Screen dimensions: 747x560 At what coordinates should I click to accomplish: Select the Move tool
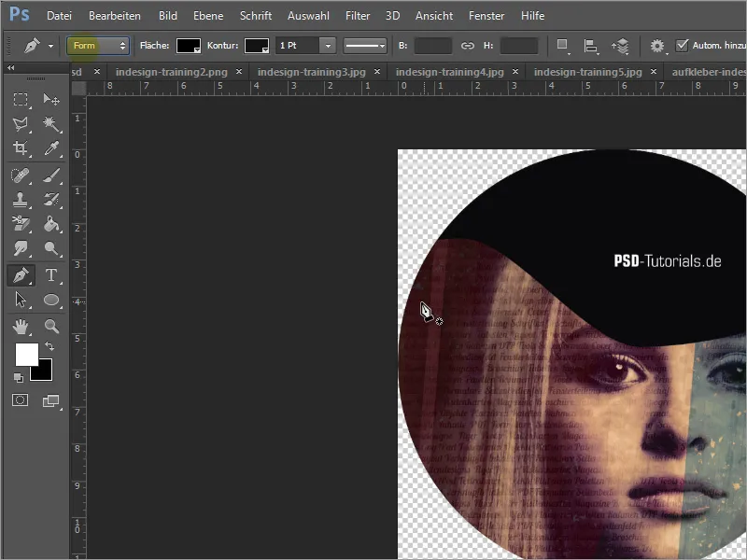(51, 99)
